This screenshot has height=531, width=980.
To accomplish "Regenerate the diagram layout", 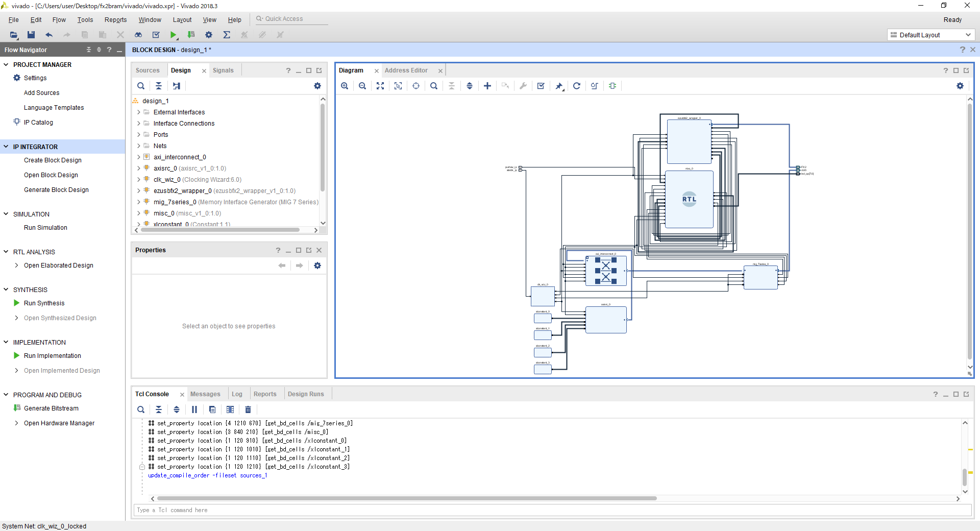I will pos(577,86).
